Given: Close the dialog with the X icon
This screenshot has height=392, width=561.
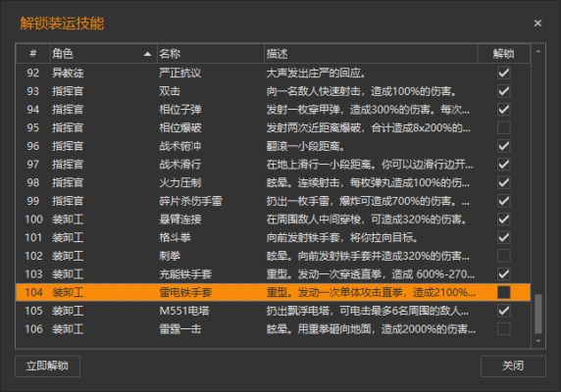Looking at the screenshot, I should coord(537,24).
